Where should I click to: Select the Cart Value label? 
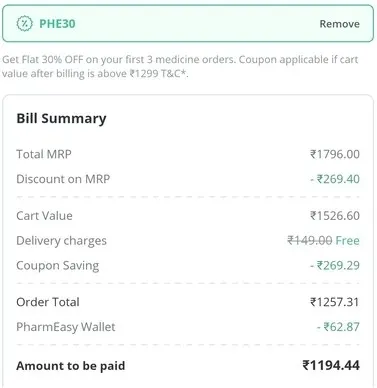[44, 216]
